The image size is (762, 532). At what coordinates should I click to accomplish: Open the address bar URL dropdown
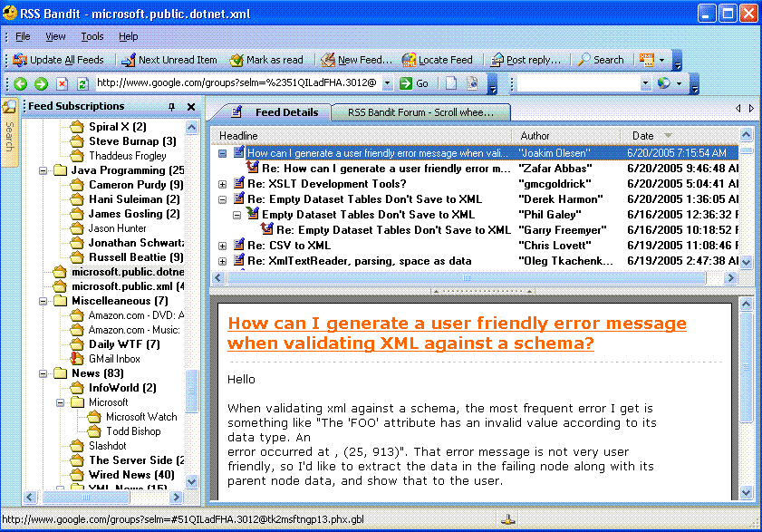[387, 83]
